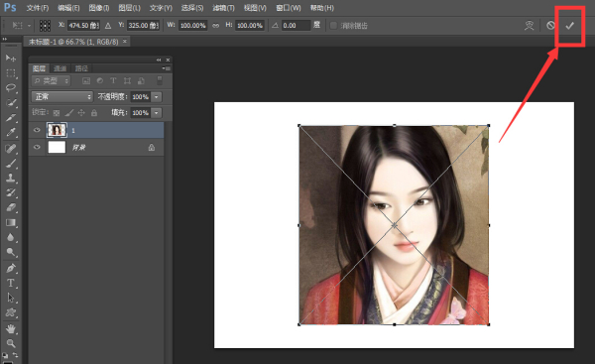Open the 类型 layer filter dropdown
The height and width of the screenshot is (364, 595).
click(52, 81)
